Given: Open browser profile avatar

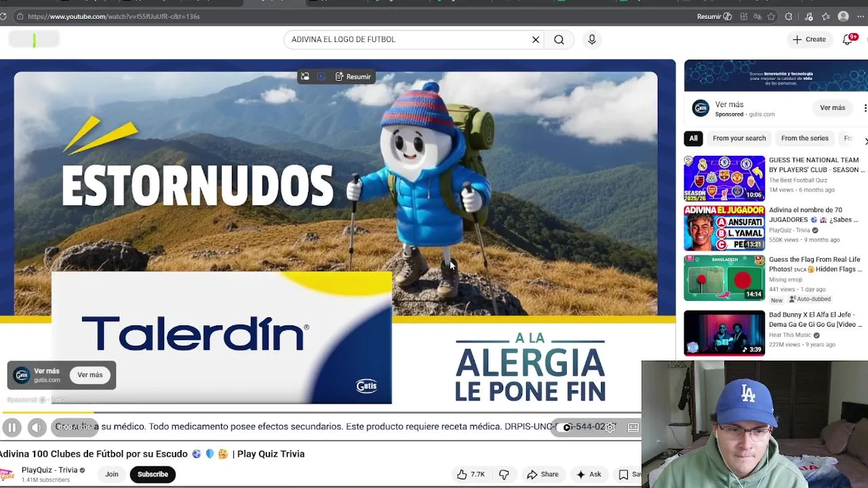Looking at the screenshot, I should coord(844,16).
